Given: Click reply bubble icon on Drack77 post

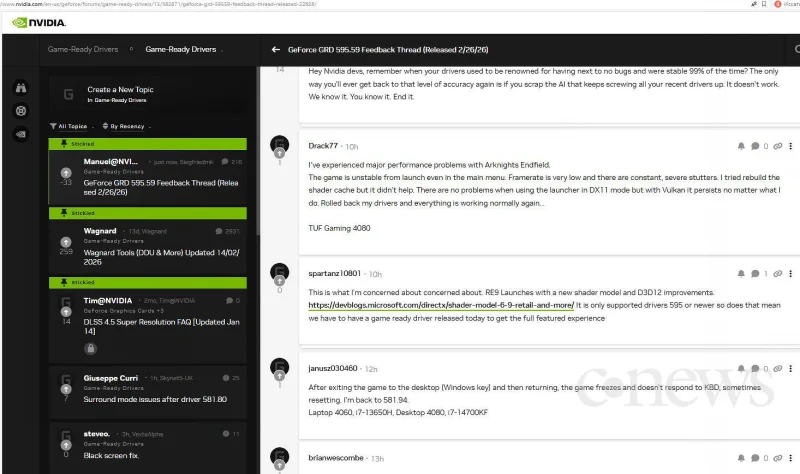Looking at the screenshot, I should pos(755,146).
